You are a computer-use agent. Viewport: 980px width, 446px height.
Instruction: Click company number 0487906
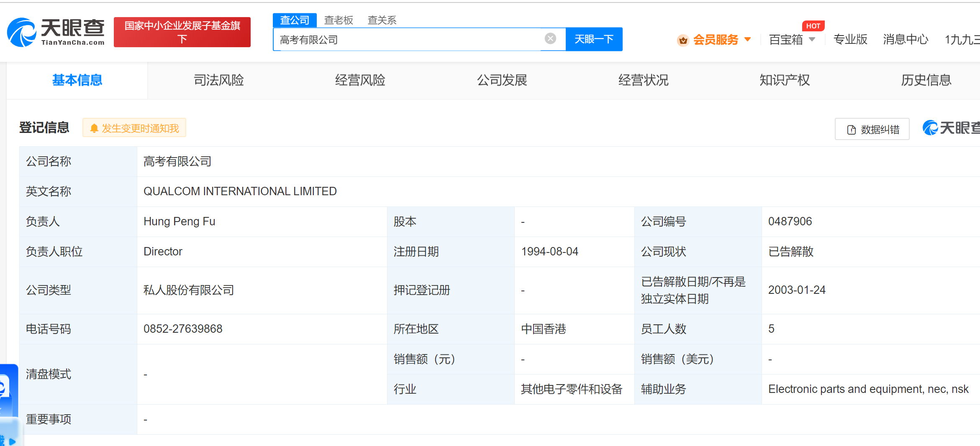pos(790,222)
